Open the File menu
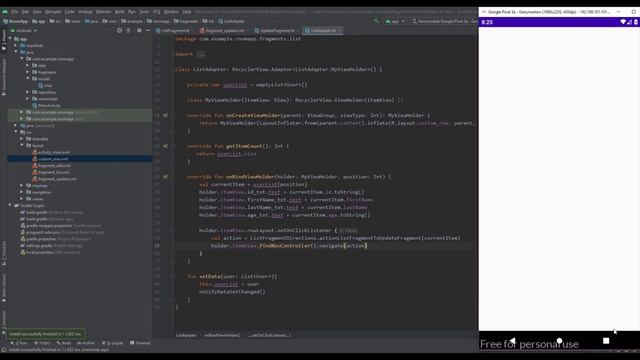The width and height of the screenshot is (640, 360). coord(15,12)
